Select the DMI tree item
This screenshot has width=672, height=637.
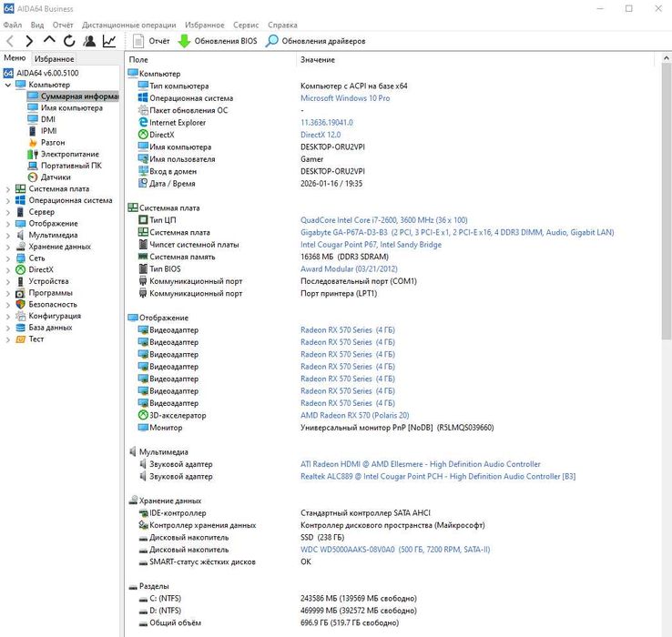click(x=48, y=119)
